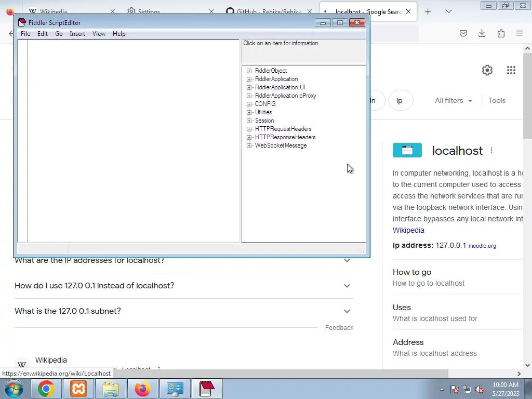Switch to the GitHub Rebike tab

(270, 11)
